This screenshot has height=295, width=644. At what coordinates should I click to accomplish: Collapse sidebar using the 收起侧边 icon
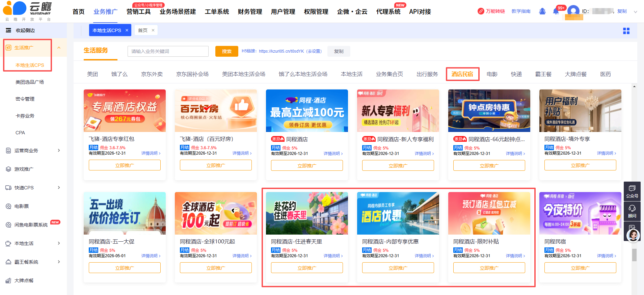point(8,30)
